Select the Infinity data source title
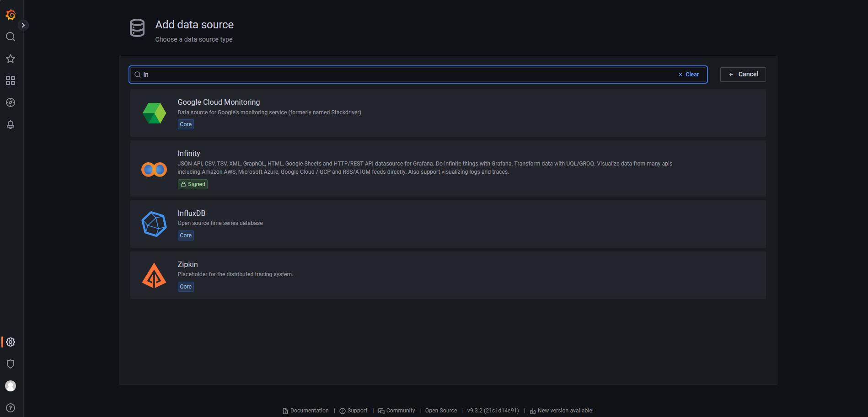The height and width of the screenshot is (417, 868). [189, 154]
